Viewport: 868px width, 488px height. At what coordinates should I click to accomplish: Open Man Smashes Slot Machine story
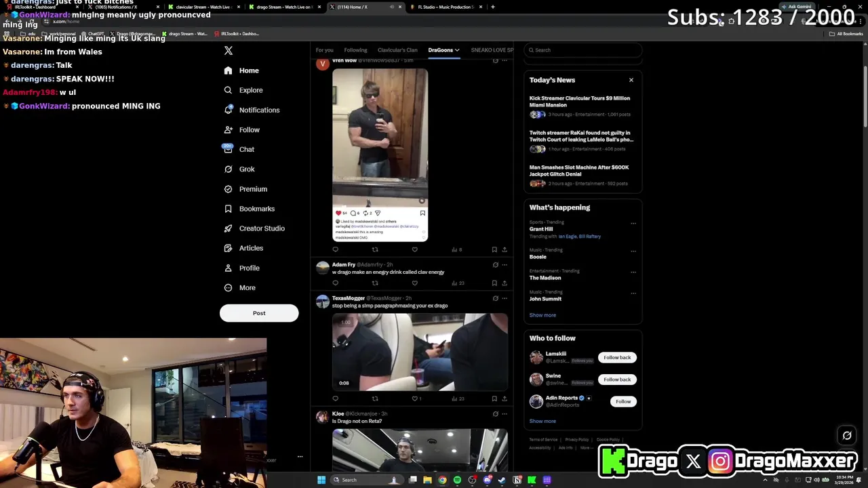582,176
